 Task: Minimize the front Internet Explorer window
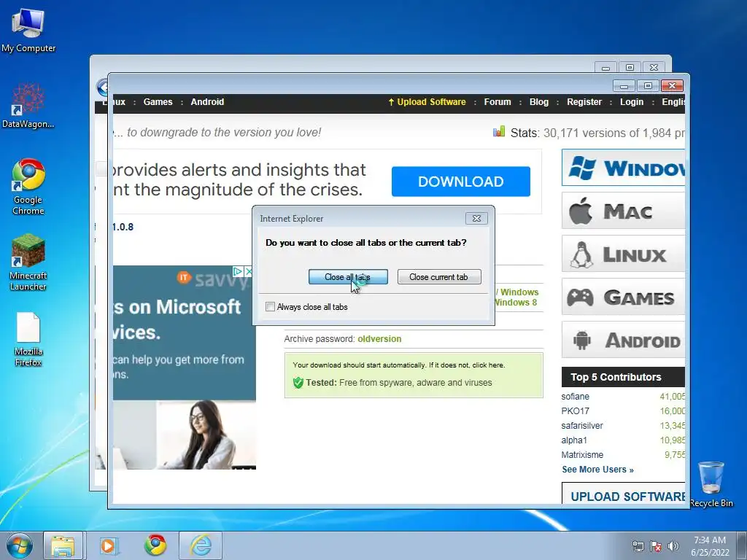(x=624, y=86)
